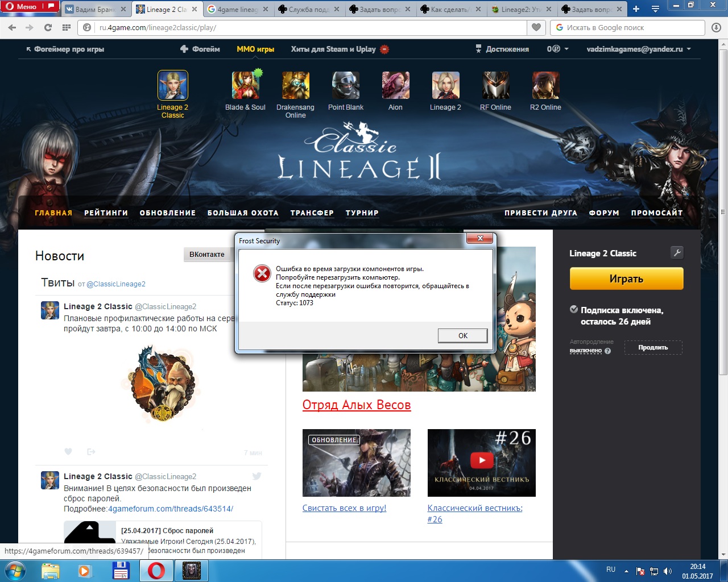Open the ММО игры top menu
Image resolution: width=728 pixels, height=582 pixels.
tap(255, 49)
